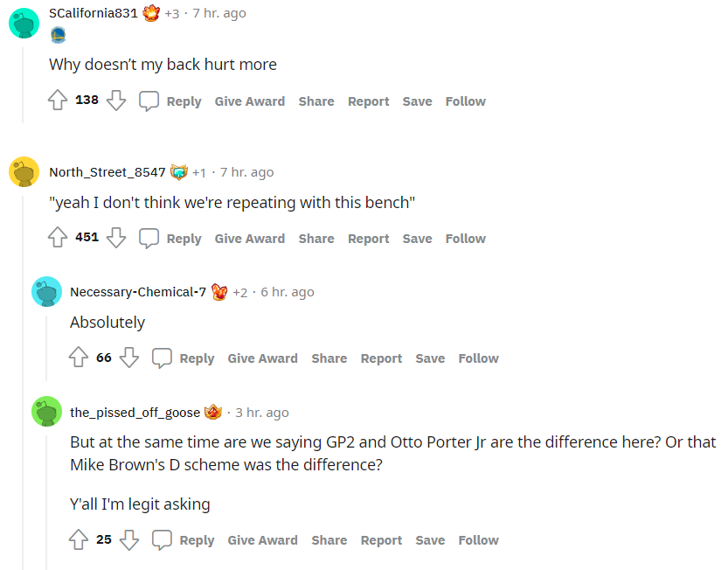This screenshot has width=728, height=570.
Task: Save SCalifornia831's comment
Action: click(x=417, y=101)
